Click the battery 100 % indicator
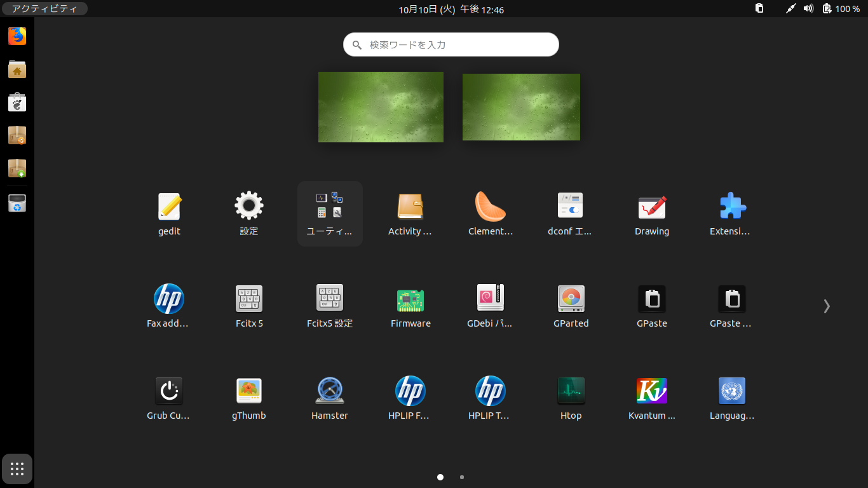 click(x=841, y=9)
